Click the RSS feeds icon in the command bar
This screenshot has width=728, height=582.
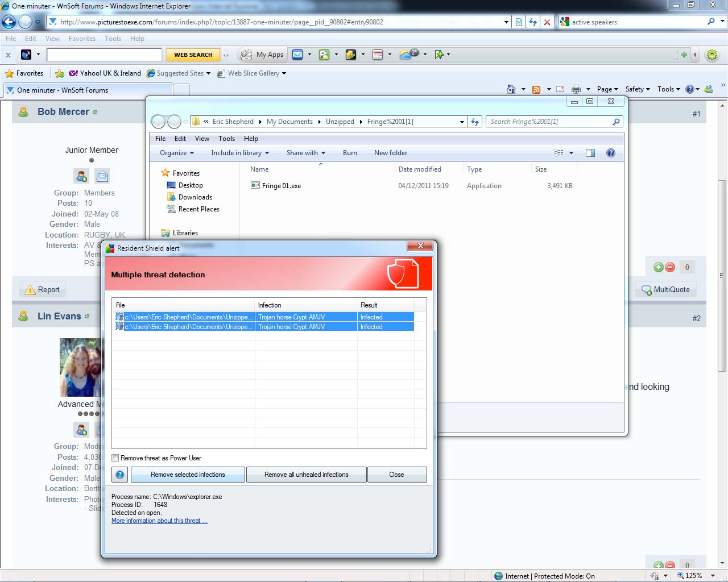[x=536, y=89]
